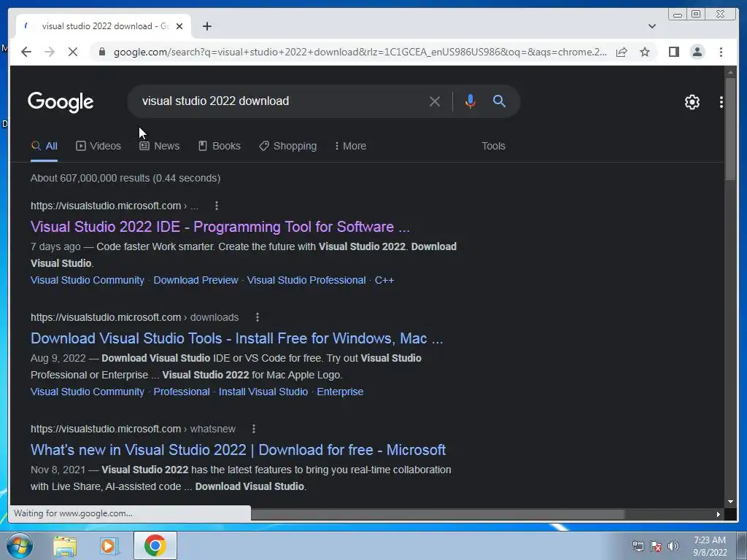The height and width of the screenshot is (560, 747).
Task: Click vertical scrollbar thumb
Action: click(x=729, y=128)
